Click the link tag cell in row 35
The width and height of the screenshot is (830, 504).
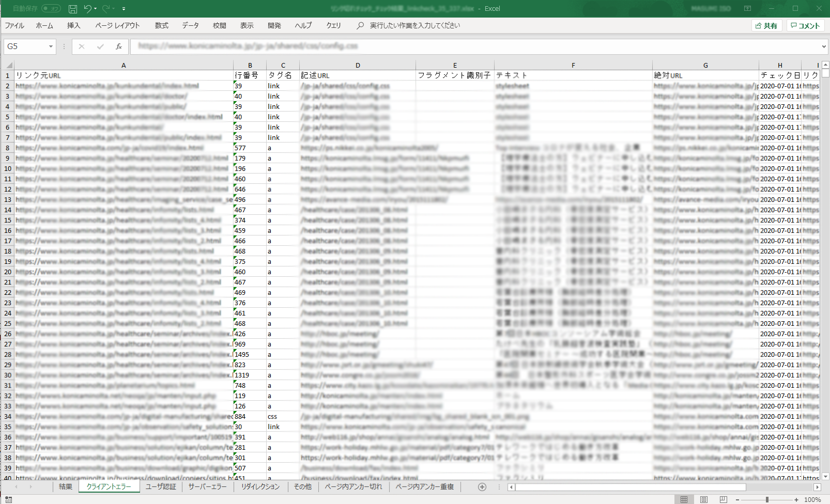[x=283, y=427]
